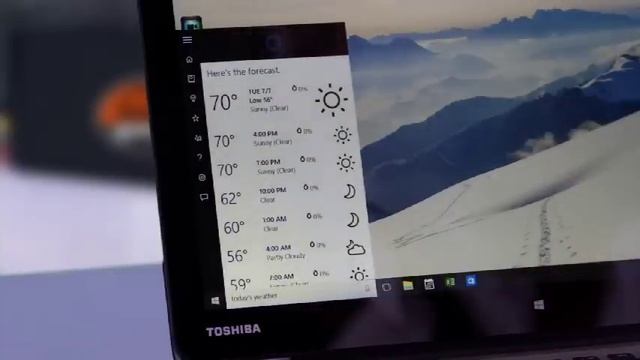Click the large 70° beside TUE 7/7
Viewport: 640px width, 360px height.
[223, 102]
